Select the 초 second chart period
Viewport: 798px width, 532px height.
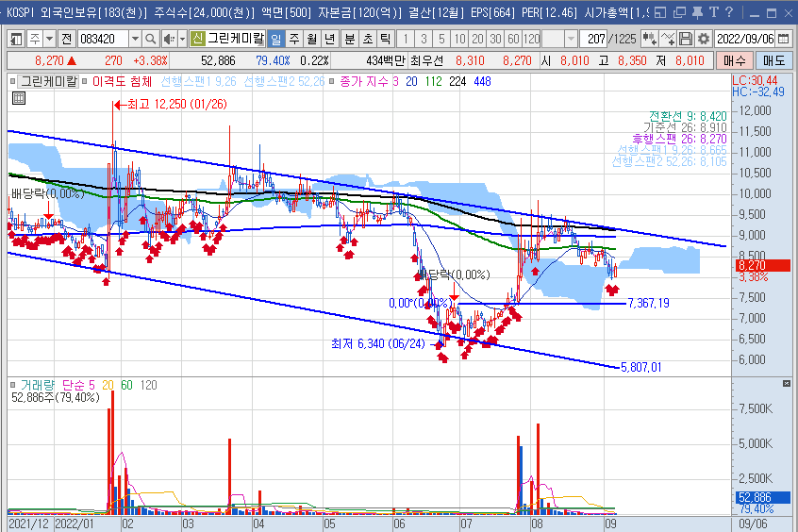[x=368, y=39]
